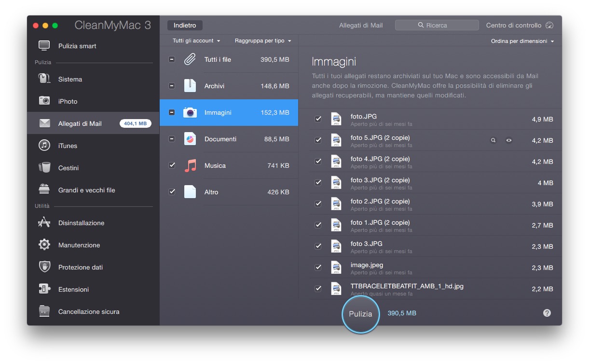
Task: Open the help question mark icon
Action: coord(547,313)
